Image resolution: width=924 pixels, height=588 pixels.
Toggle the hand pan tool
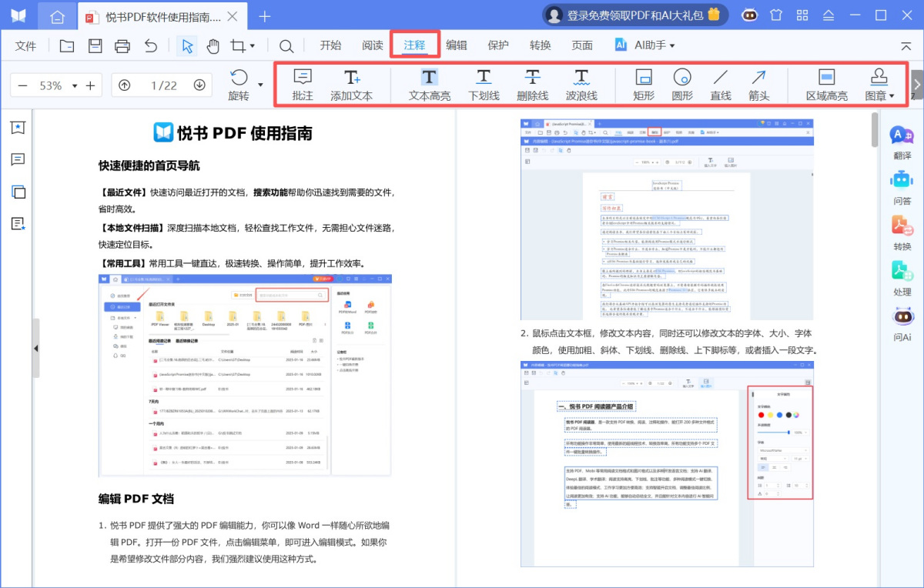pos(213,45)
